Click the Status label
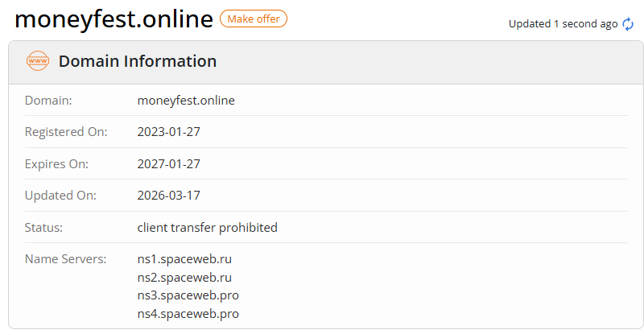The height and width of the screenshot is (330, 644). point(43,228)
